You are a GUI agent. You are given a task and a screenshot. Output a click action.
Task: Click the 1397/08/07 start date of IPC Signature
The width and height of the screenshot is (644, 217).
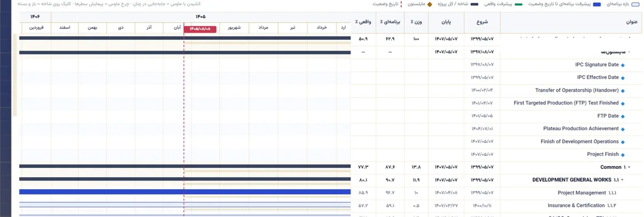[482, 65]
